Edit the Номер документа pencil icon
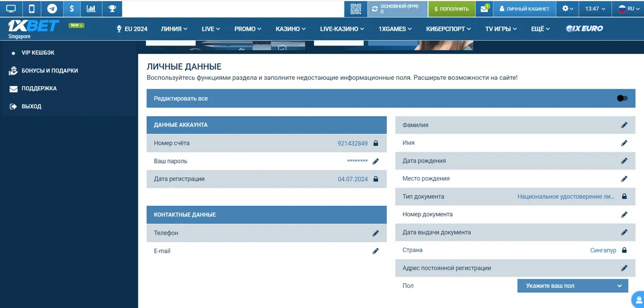Screen dimensions: 644x308 click(x=624, y=215)
